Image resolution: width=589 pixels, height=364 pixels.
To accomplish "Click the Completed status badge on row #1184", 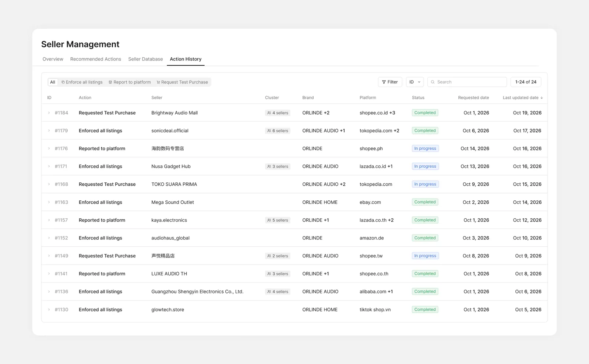I will (425, 113).
